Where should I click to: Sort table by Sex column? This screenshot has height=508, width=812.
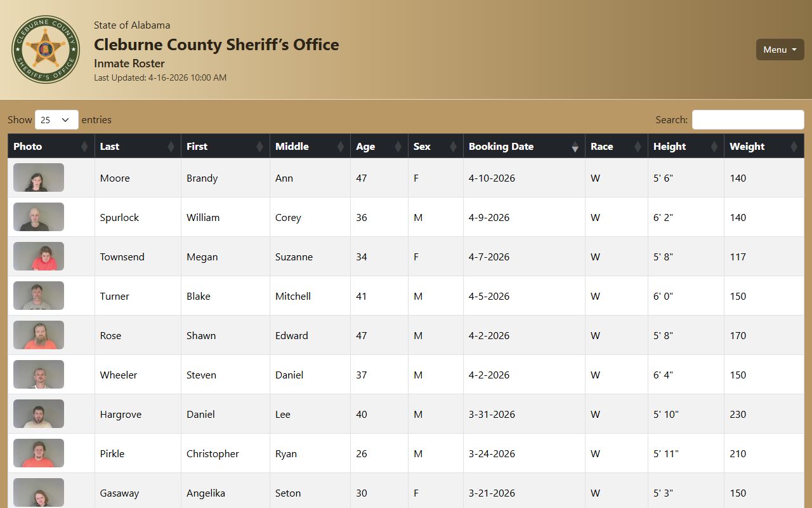point(436,146)
